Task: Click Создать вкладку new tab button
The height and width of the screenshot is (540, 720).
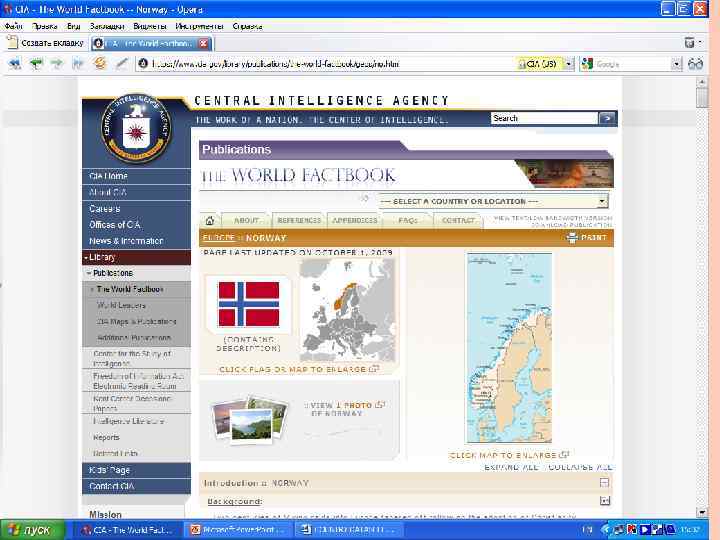Action: [46, 43]
